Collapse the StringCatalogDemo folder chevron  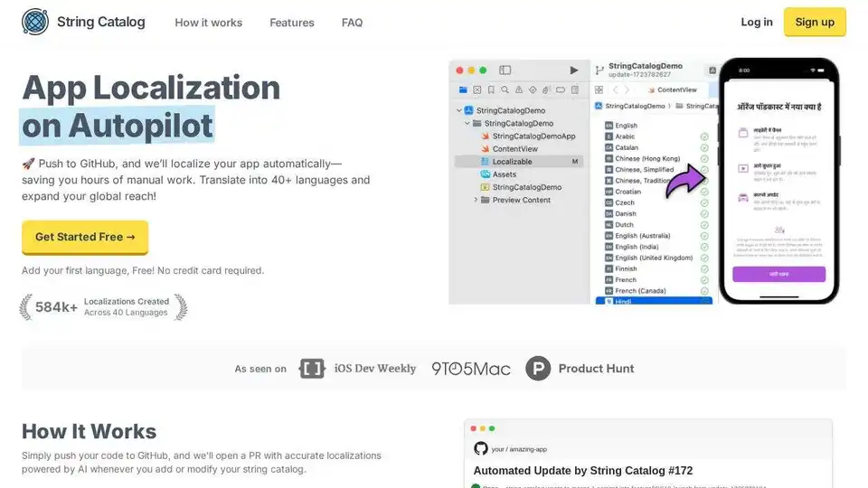point(467,123)
